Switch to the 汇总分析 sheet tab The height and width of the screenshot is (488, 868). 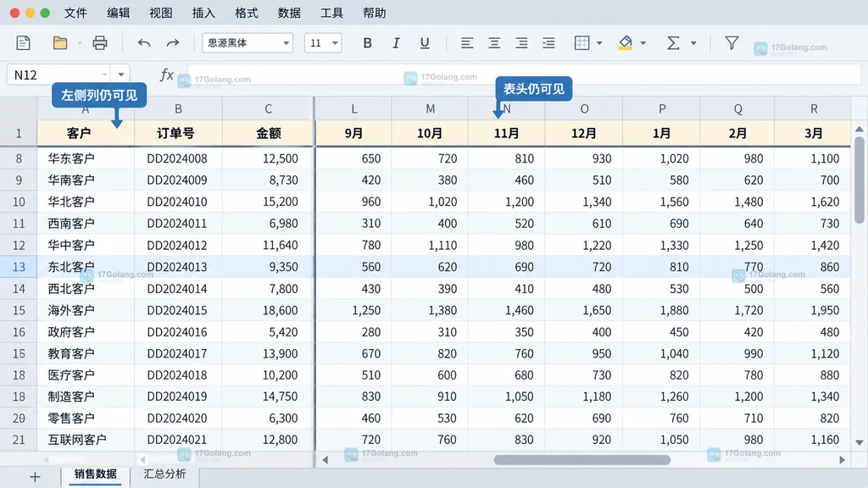164,474
